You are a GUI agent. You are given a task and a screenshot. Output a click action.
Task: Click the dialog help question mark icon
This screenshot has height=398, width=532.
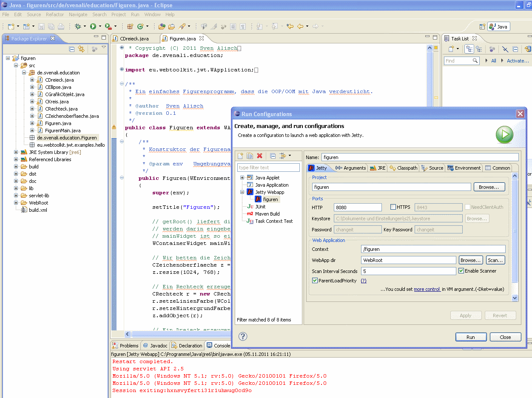tap(243, 337)
